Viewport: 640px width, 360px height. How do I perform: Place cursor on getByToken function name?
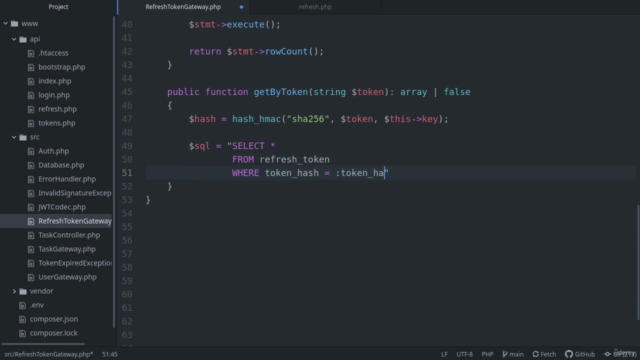[281, 92]
